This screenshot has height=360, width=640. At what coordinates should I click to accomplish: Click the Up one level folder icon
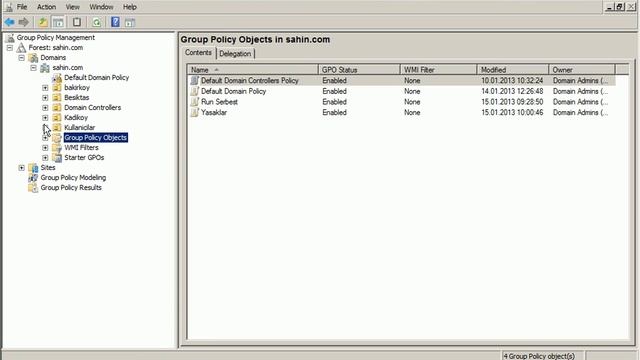(x=42, y=22)
